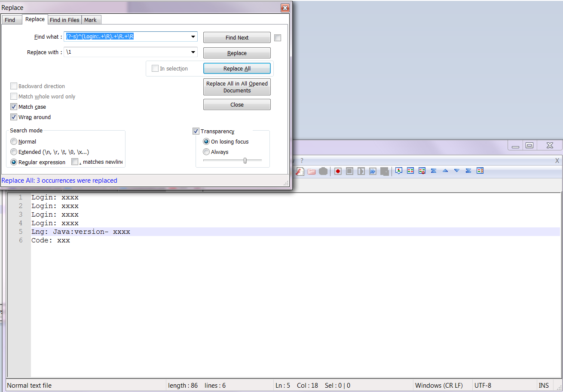Expand the Find what history dropdown
Image resolution: width=563 pixels, height=392 pixels.
point(193,37)
